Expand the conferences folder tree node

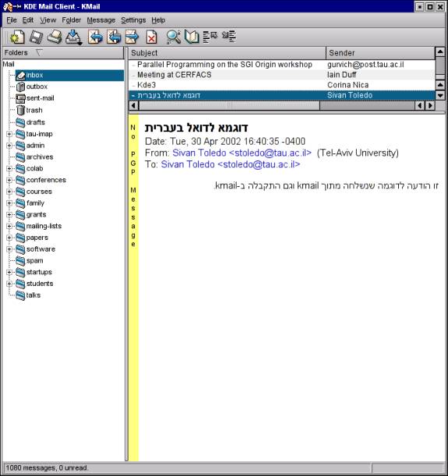(9, 180)
